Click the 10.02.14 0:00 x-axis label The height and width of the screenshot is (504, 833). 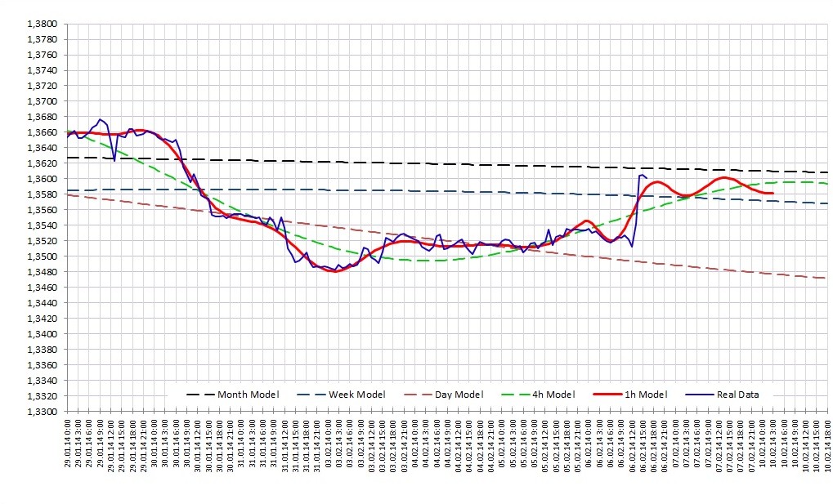[x=763, y=443]
